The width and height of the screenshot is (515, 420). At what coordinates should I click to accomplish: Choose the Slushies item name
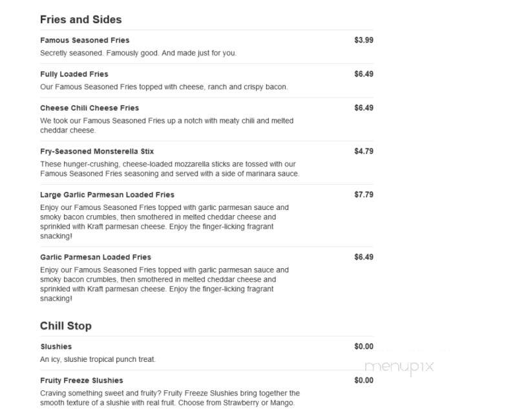[x=56, y=347]
